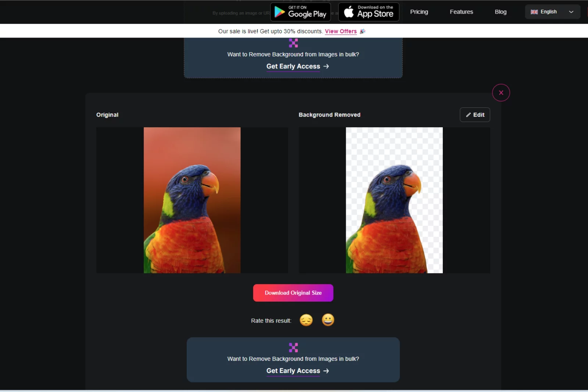The height and width of the screenshot is (392, 588).
Task: Close the result panel with X button
Action: 501,93
